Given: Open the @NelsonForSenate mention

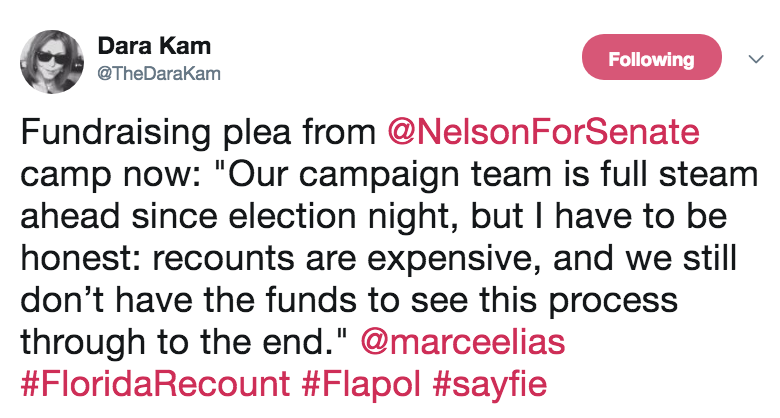Looking at the screenshot, I should (543, 131).
